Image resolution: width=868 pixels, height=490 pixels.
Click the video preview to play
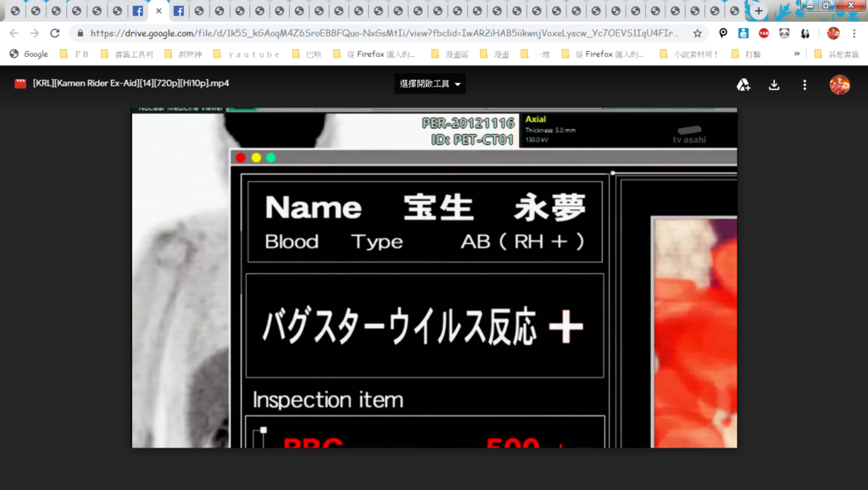coord(435,278)
